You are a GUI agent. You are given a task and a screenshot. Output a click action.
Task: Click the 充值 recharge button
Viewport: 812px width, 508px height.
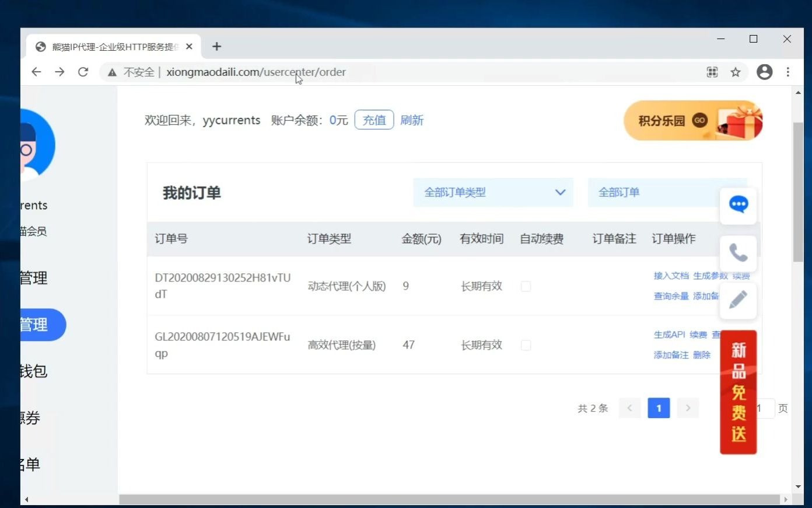(x=374, y=120)
